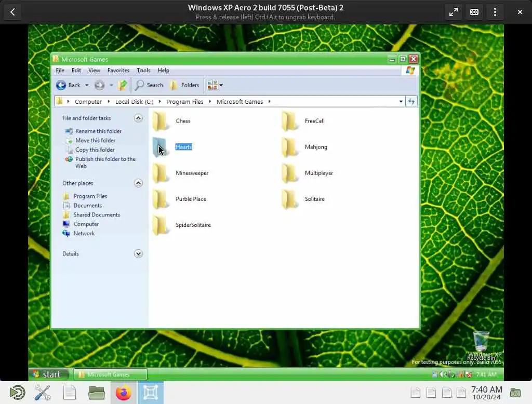Click Microsoft Games breadcrumb segment
This screenshot has width=532, height=404.
pos(240,101)
